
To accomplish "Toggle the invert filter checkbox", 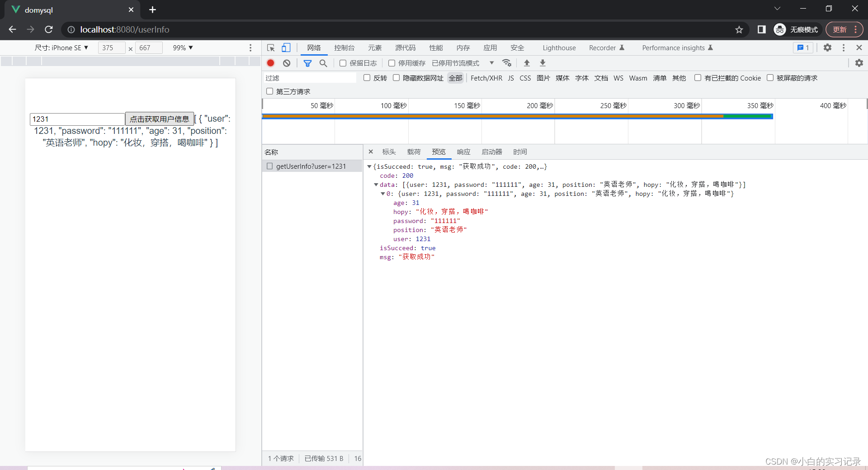I will click(x=367, y=78).
